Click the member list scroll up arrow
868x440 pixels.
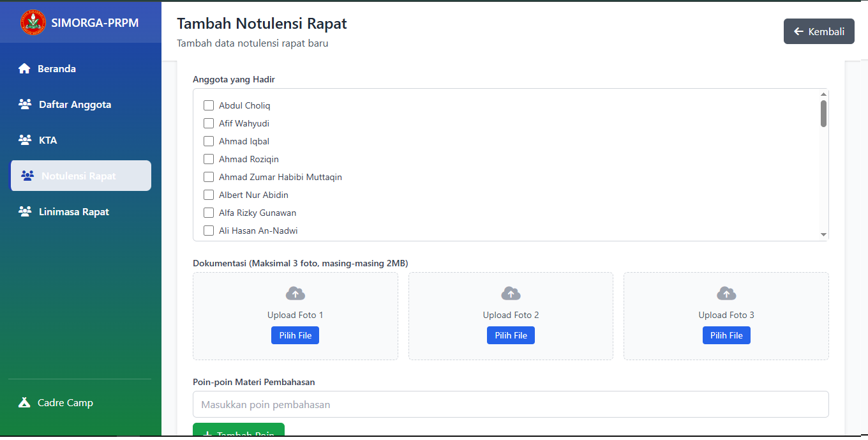click(x=823, y=95)
